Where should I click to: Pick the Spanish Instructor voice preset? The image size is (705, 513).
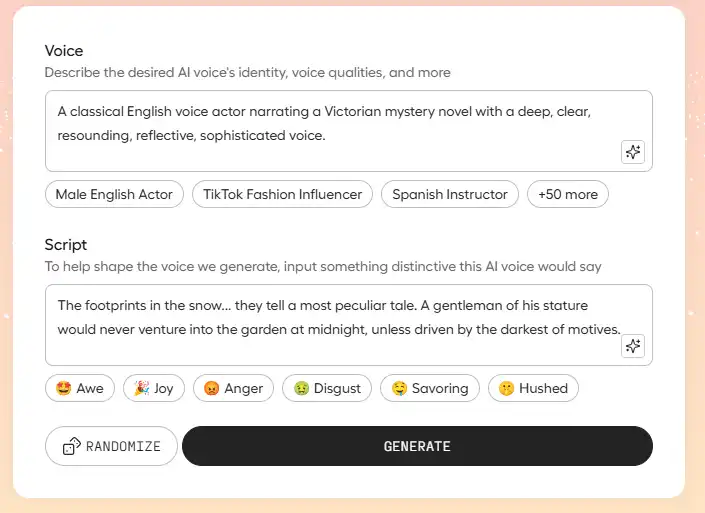coord(450,194)
